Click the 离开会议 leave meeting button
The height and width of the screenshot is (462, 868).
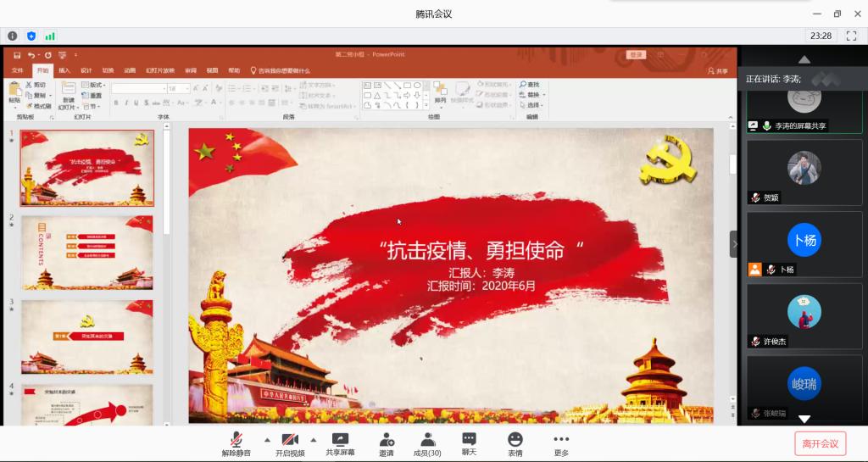pyautogui.click(x=820, y=443)
